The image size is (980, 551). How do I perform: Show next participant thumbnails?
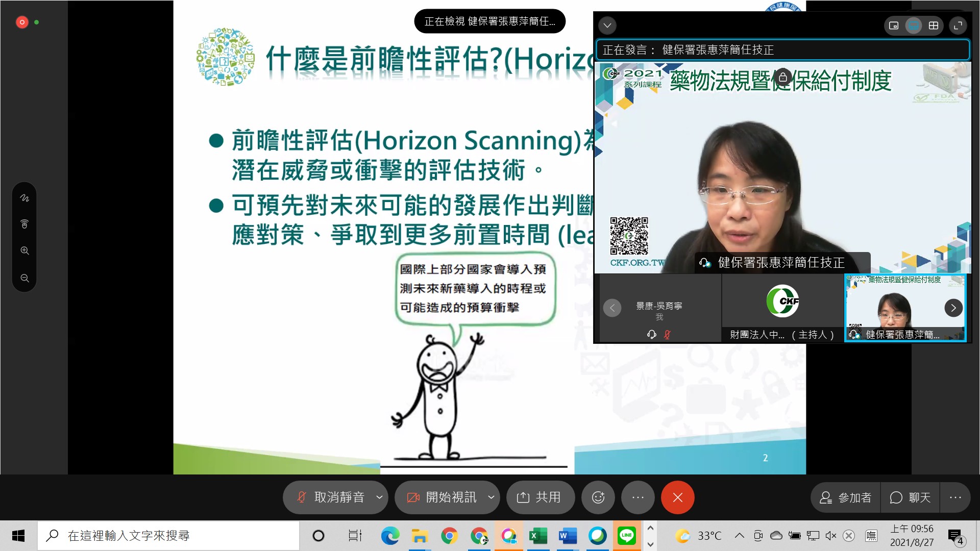pyautogui.click(x=953, y=308)
